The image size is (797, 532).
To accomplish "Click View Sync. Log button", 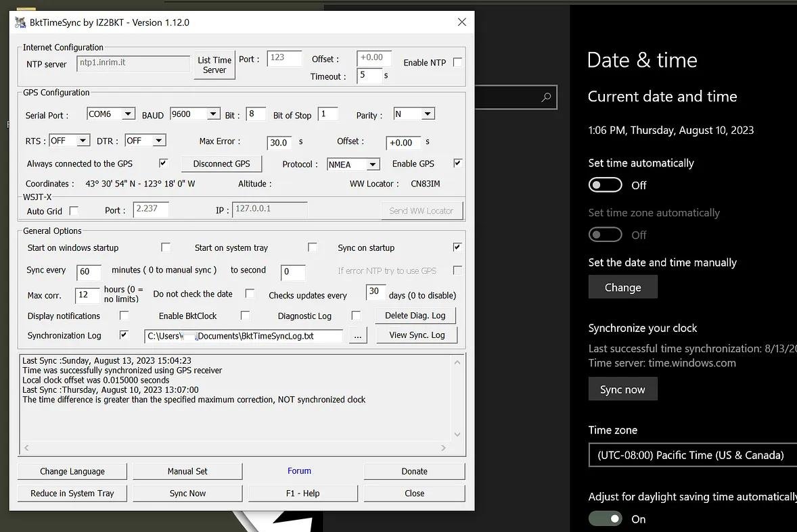I will click(417, 335).
